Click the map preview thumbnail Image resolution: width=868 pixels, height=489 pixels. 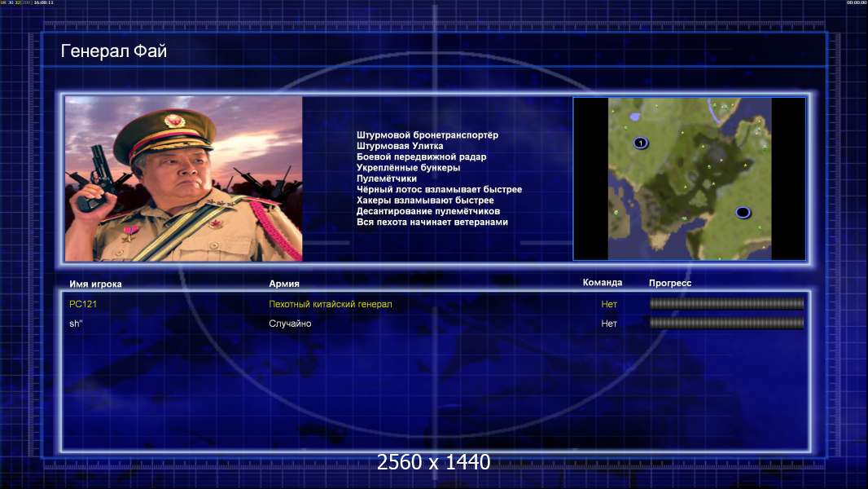689,178
